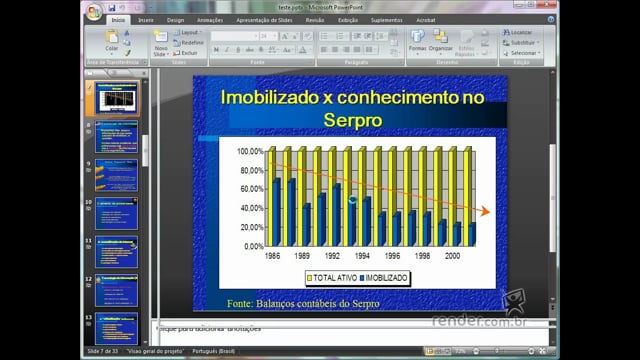Toggle Strikethrough (abc) formatting
Screen dimensions: 640x360
coord(250,50)
